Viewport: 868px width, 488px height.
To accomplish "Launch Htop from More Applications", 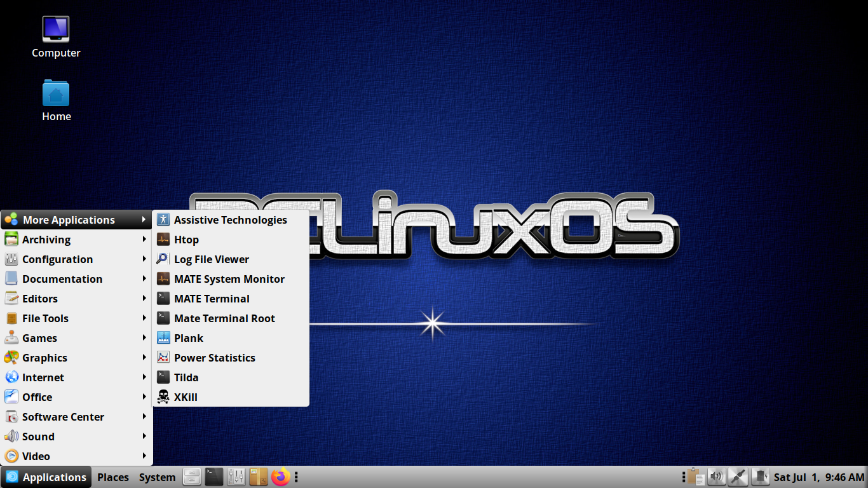I will pyautogui.click(x=231, y=240).
